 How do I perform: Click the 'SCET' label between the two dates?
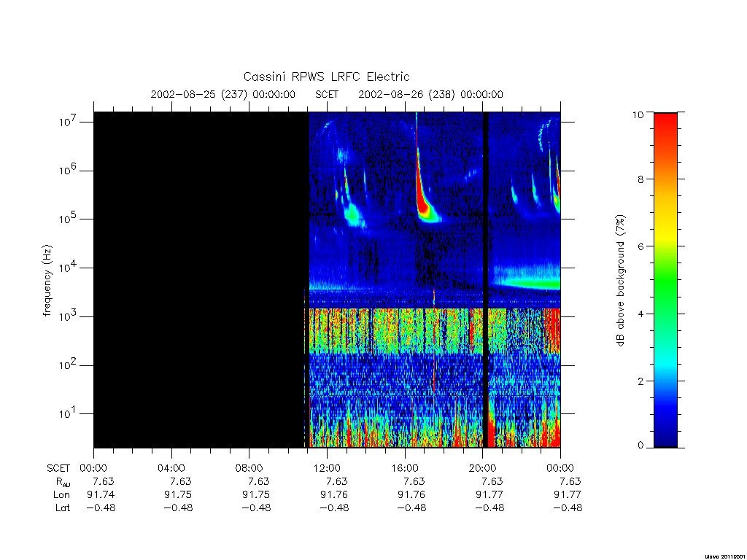(327, 94)
